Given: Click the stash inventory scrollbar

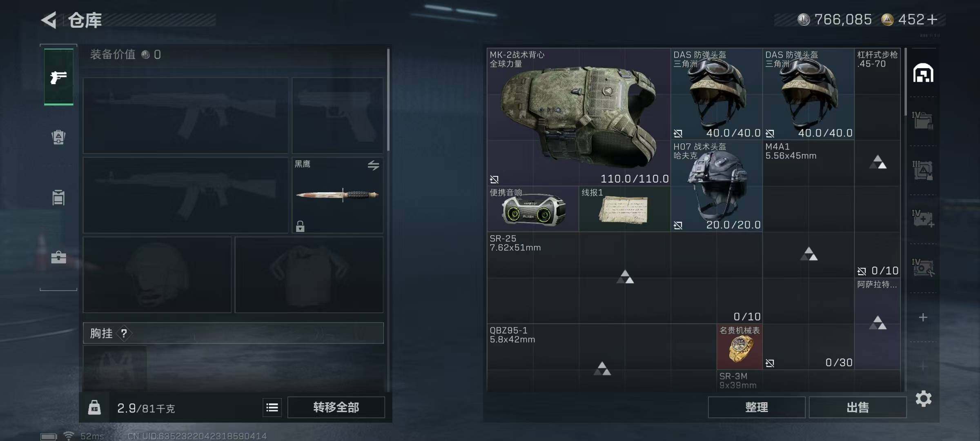Looking at the screenshot, I should (905, 82).
